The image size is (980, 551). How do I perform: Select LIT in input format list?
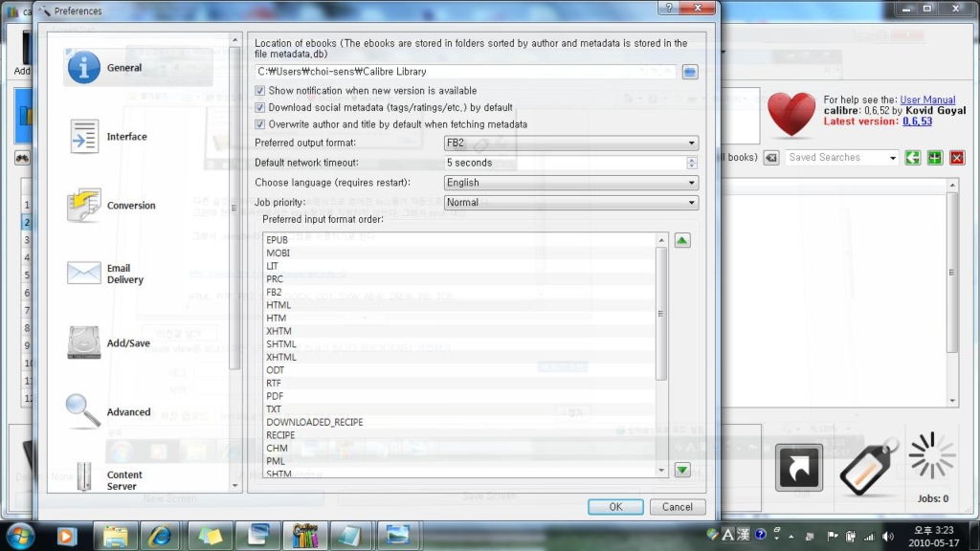pyautogui.click(x=460, y=266)
